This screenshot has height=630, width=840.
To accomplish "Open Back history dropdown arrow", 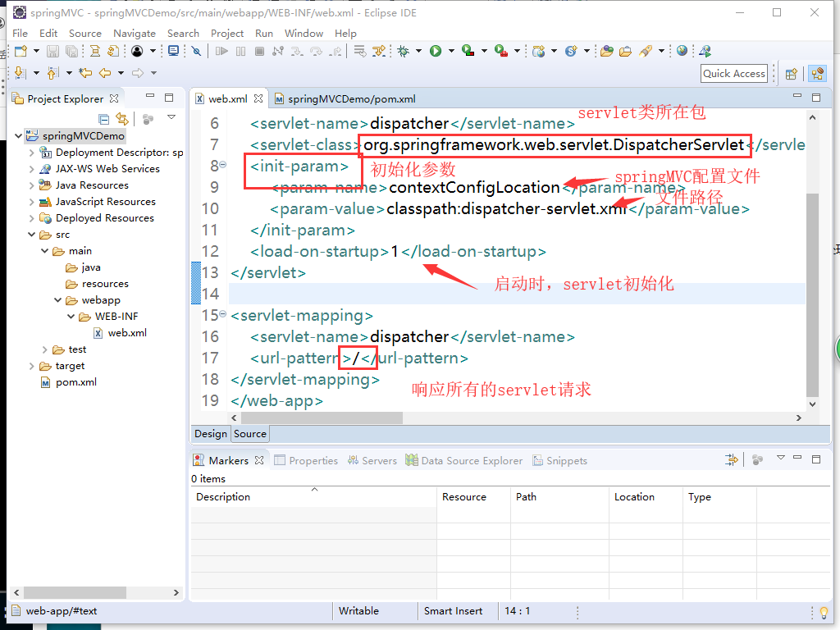I will pyautogui.click(x=121, y=72).
